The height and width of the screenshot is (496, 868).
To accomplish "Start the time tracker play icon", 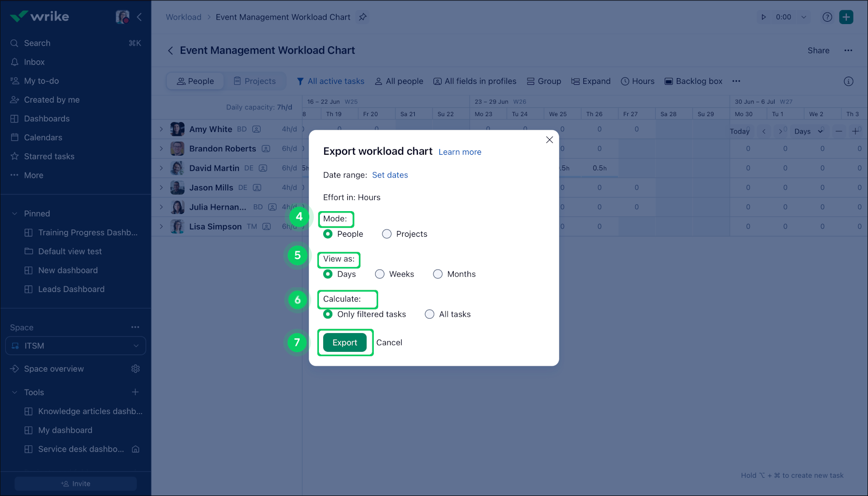I will click(763, 17).
